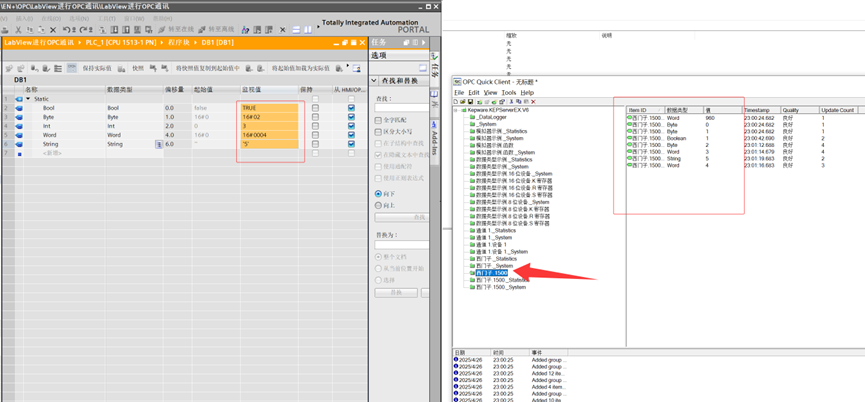Click 将起始值加载为实际值 toolbar button
The width and height of the screenshot is (865, 402).
(301, 68)
